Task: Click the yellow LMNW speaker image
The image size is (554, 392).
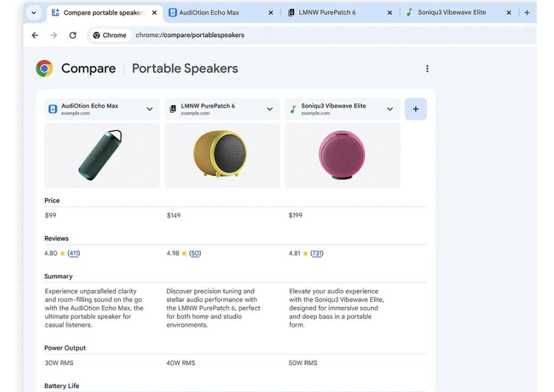Action: [222, 154]
